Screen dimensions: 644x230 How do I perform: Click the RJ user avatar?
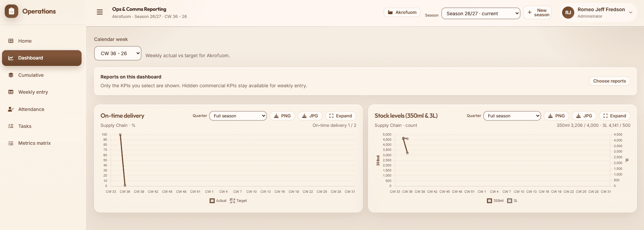pos(568,13)
